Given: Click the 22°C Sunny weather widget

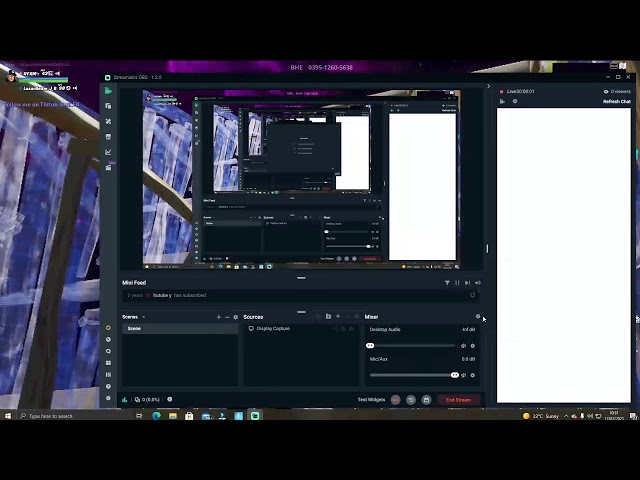Looking at the screenshot, I should (x=541, y=416).
